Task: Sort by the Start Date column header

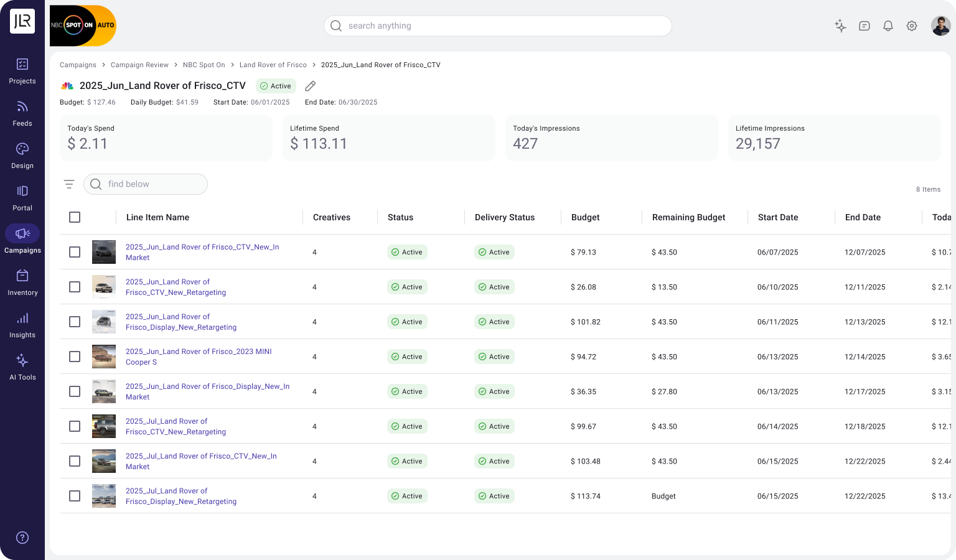Action: click(x=777, y=217)
